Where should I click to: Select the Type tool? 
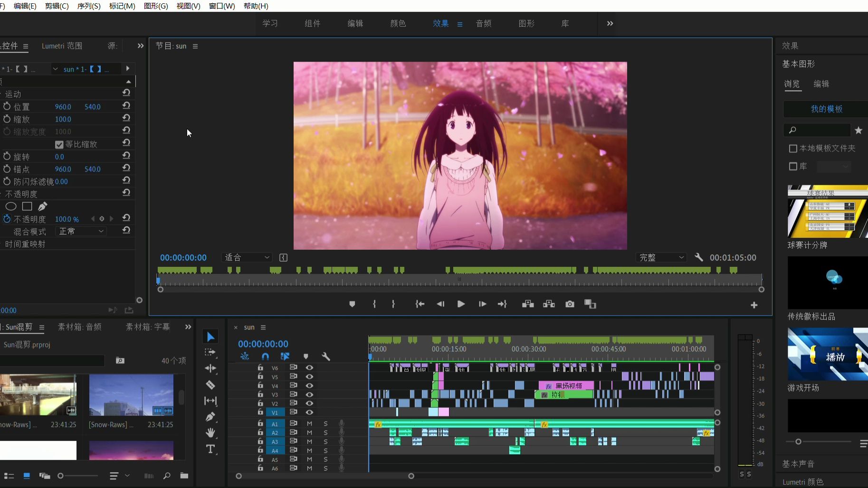(210, 449)
